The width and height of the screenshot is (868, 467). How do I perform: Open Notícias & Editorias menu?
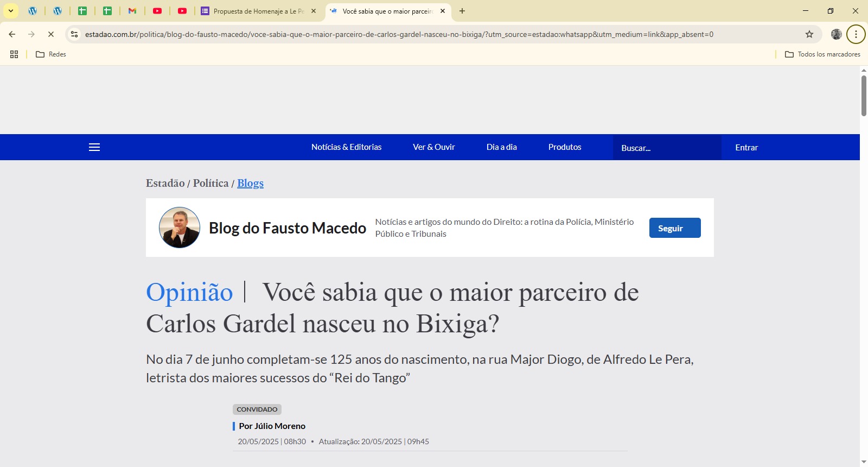pyautogui.click(x=346, y=147)
